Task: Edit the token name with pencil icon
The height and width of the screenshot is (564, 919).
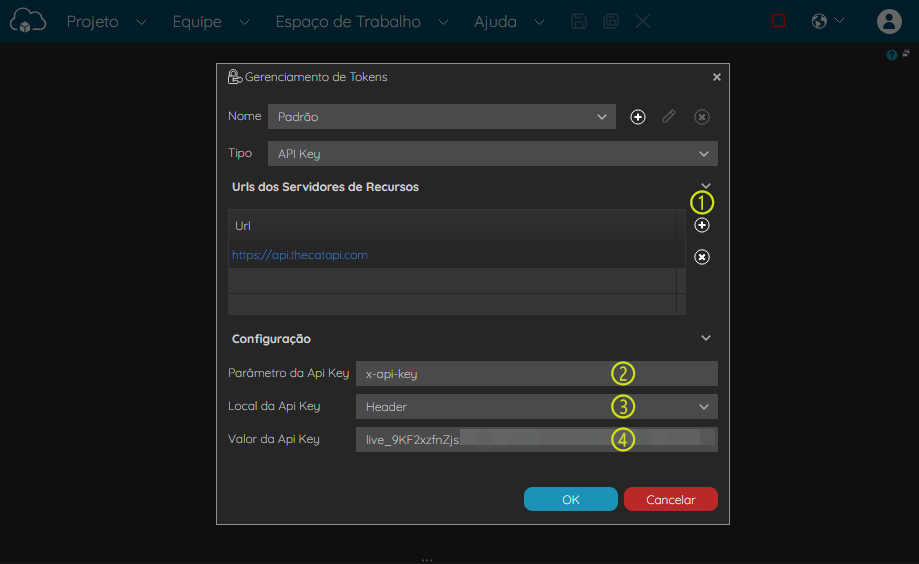Action: click(x=669, y=117)
